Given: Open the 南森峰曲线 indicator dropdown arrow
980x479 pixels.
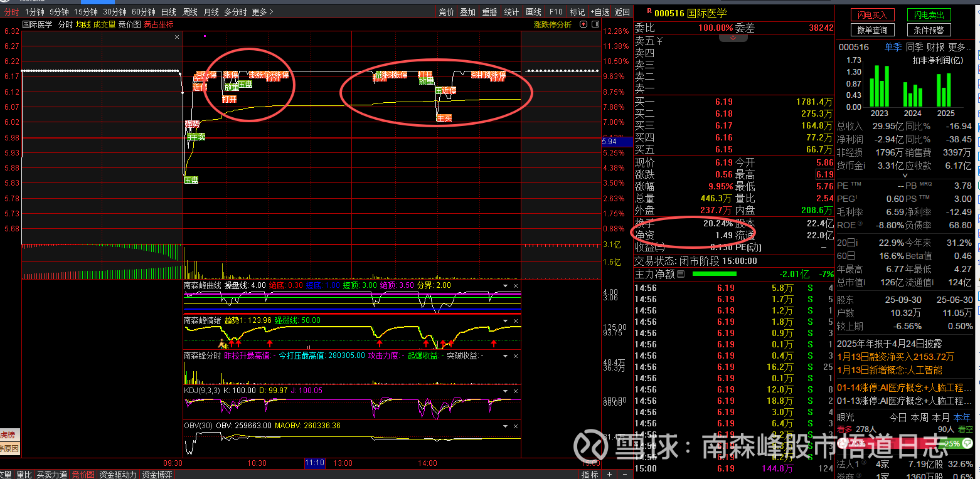Looking at the screenshot, I should pos(506,285).
